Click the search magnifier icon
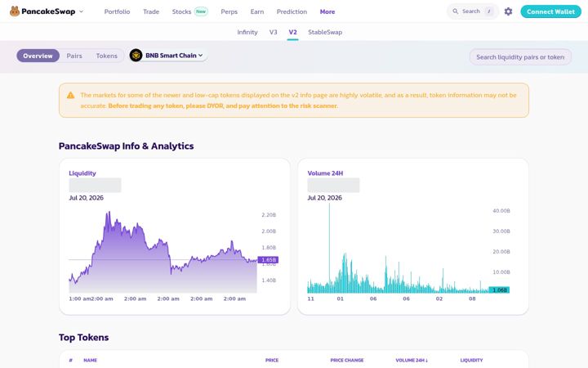Viewport: 588px width, 368px height. (x=455, y=11)
